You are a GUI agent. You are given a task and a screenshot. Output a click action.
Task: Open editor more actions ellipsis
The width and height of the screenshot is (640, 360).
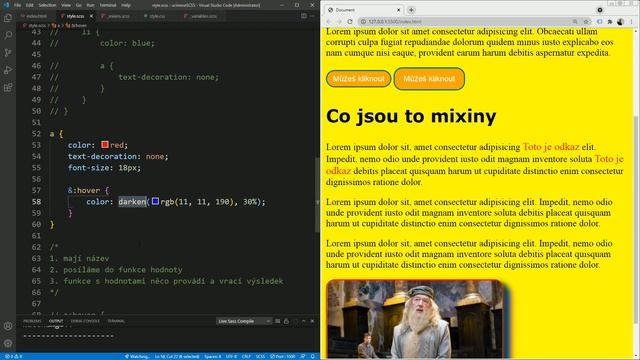[312, 16]
